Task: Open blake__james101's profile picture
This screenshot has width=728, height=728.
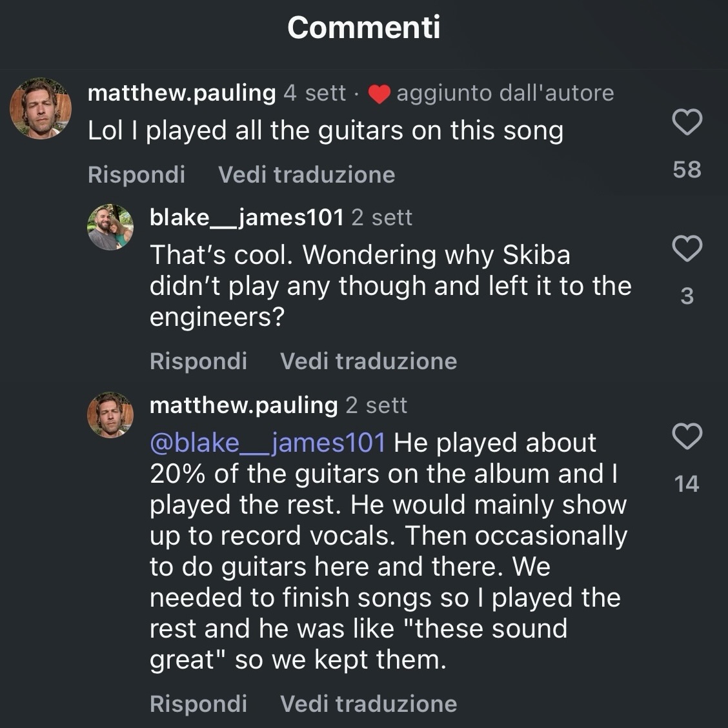Action: pyautogui.click(x=110, y=227)
